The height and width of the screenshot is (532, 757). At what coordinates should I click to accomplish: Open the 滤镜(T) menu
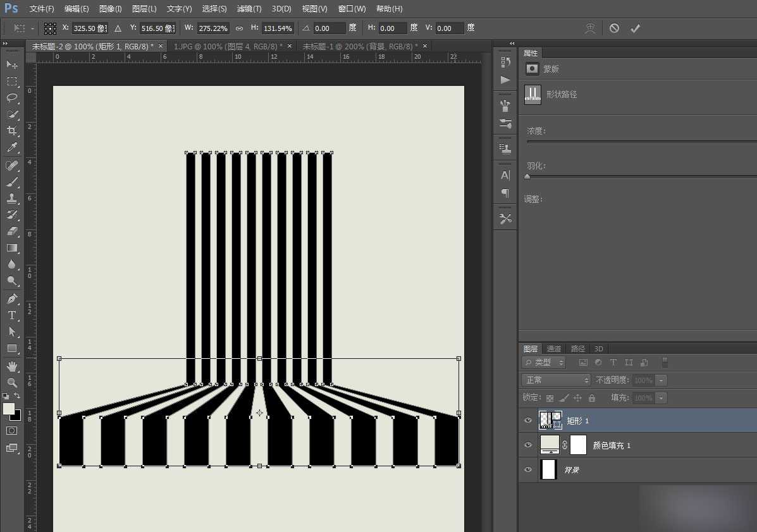click(x=249, y=9)
